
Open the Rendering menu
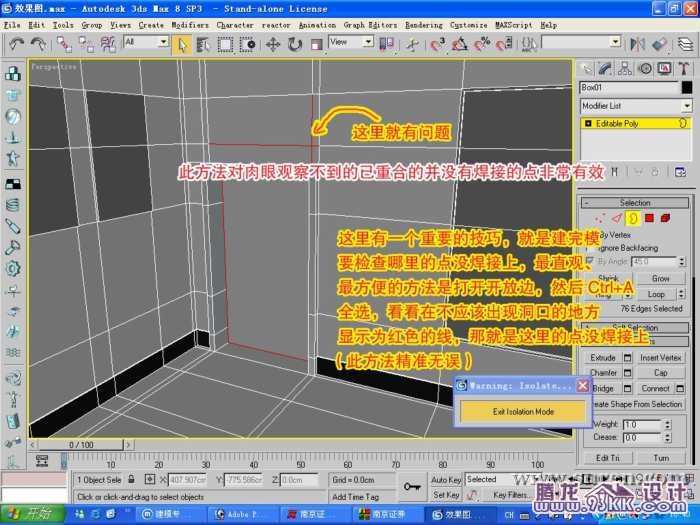tap(423, 25)
